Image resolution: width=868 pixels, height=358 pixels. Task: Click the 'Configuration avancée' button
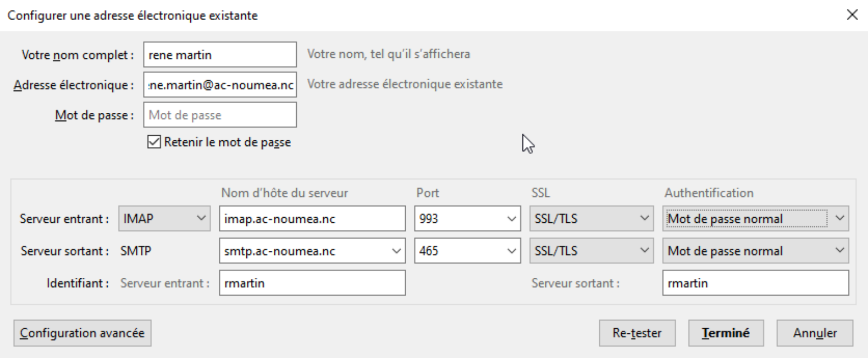click(82, 333)
